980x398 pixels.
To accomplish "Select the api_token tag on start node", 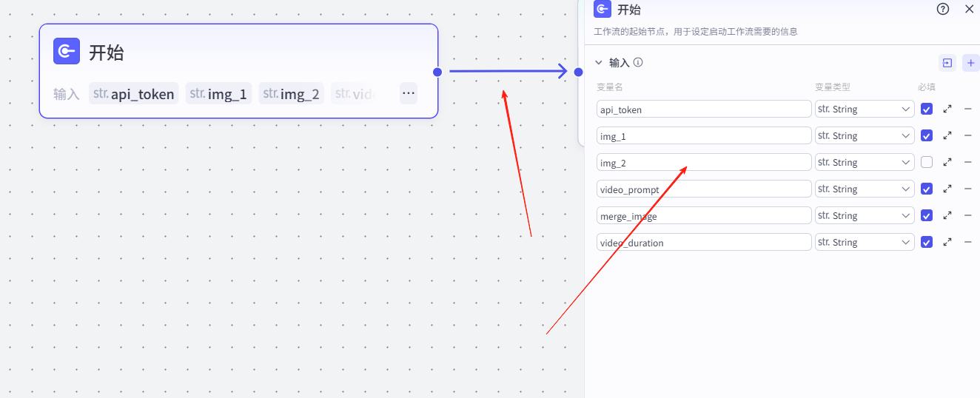I will coord(134,94).
